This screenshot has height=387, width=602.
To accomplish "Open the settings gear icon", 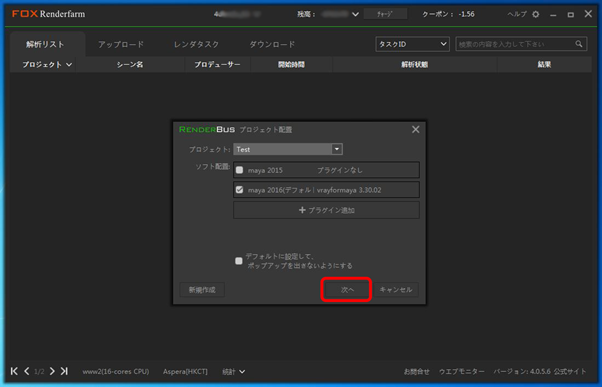I will [x=536, y=14].
